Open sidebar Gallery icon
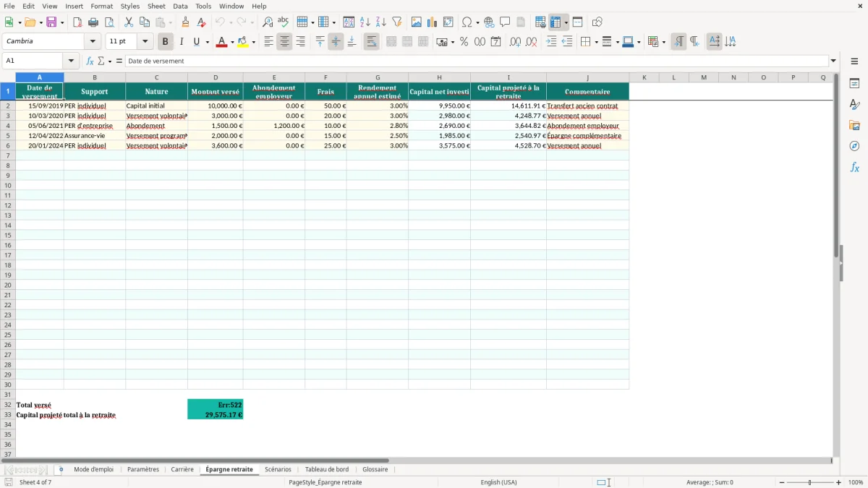This screenshot has height=488, width=868. click(854, 125)
